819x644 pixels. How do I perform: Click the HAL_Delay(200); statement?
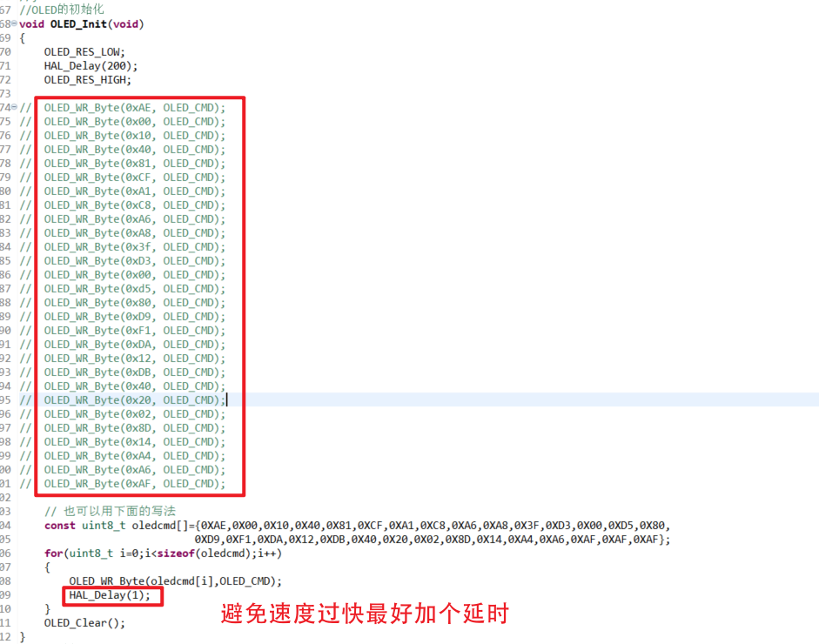[x=91, y=66]
